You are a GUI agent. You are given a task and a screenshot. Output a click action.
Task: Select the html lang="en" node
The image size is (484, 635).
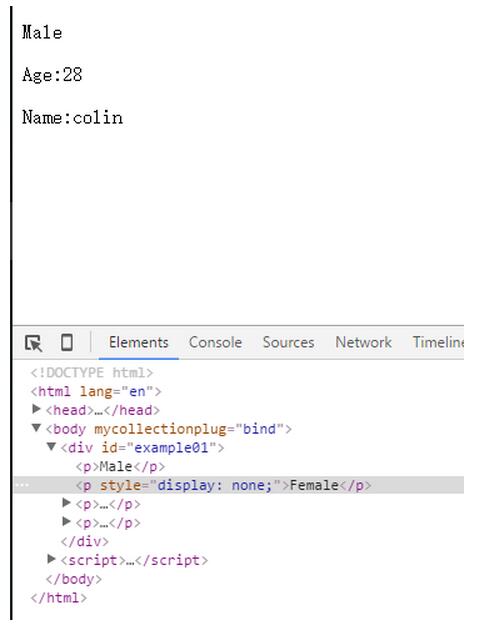(x=96, y=392)
